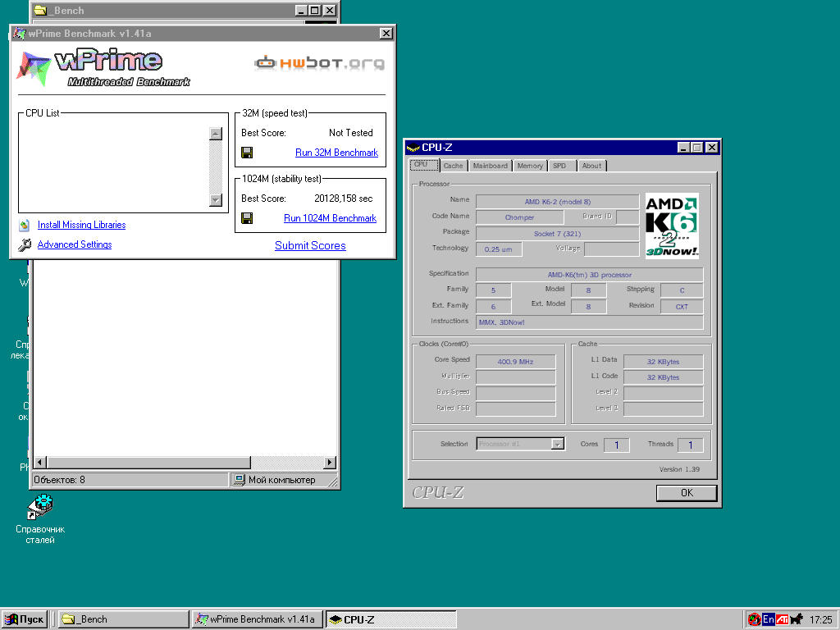Click the Revision field CXT

click(682, 307)
